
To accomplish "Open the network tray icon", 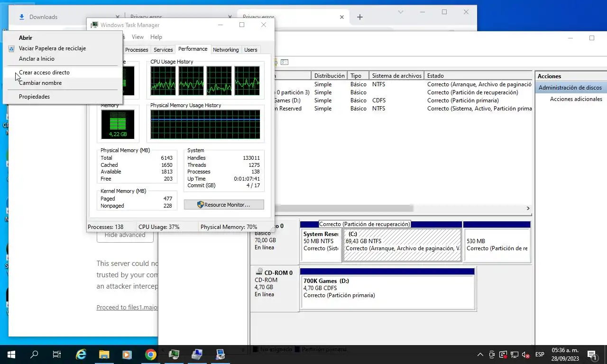I will pyautogui.click(x=514, y=355).
